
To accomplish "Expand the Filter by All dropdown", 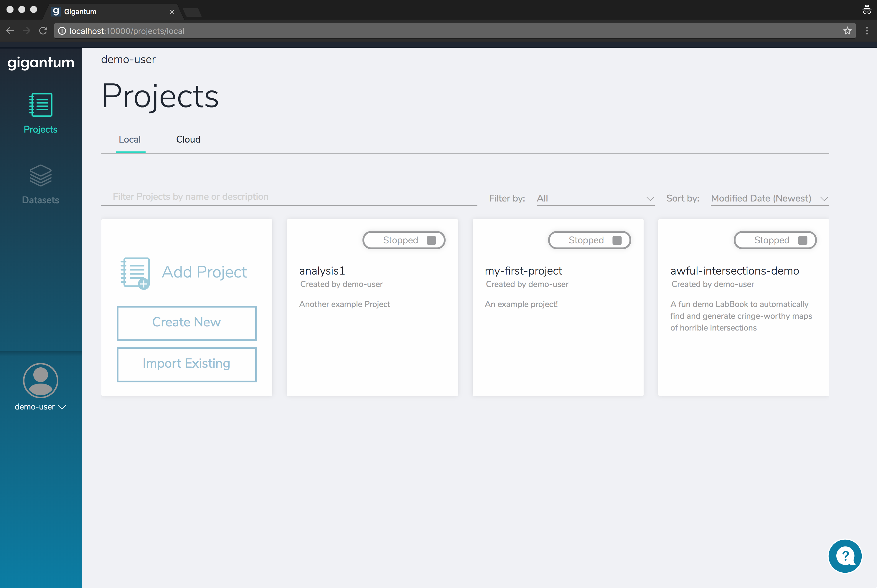I will click(x=595, y=198).
